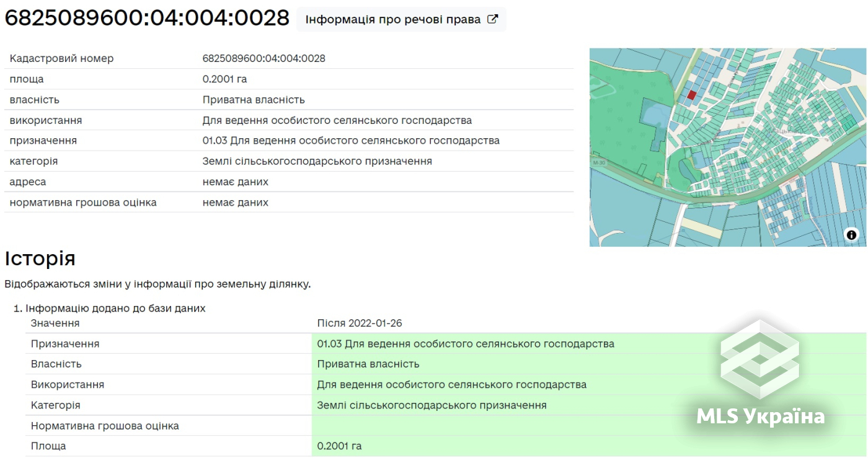Click the red highlighted parcel on the map
The width and height of the screenshot is (868, 458).
[691, 95]
